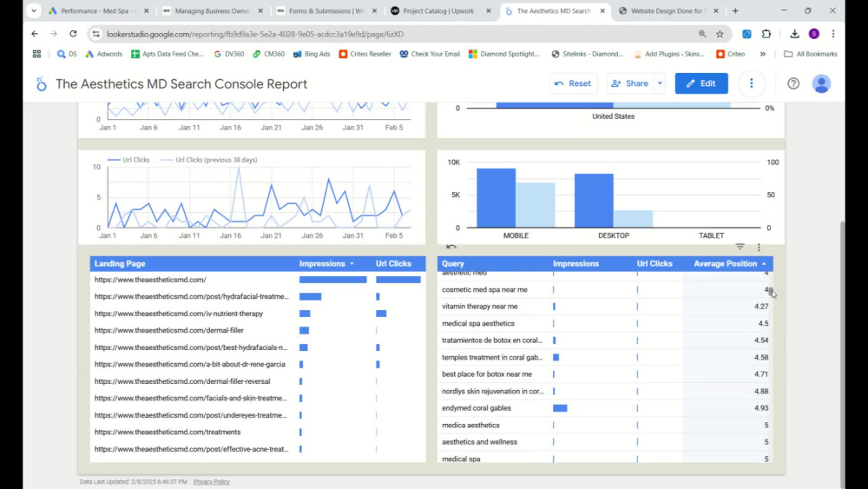Open the Add Plugins bookmark
The height and width of the screenshot is (489, 868).
668,54
